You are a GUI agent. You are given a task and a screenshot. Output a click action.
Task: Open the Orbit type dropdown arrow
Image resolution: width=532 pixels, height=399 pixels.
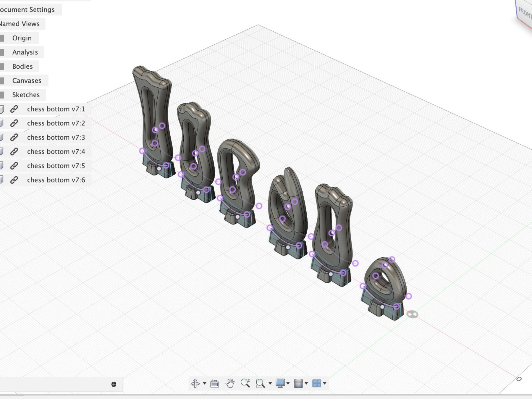click(204, 383)
